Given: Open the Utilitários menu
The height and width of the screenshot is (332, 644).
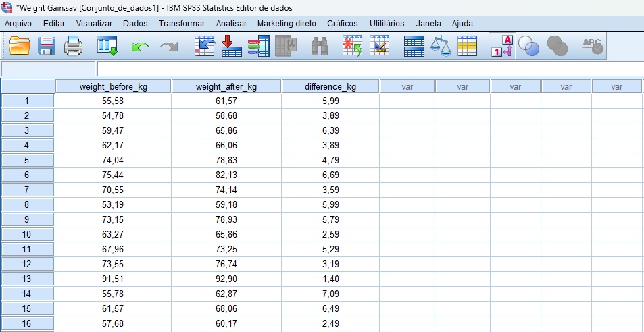Looking at the screenshot, I should [387, 24].
